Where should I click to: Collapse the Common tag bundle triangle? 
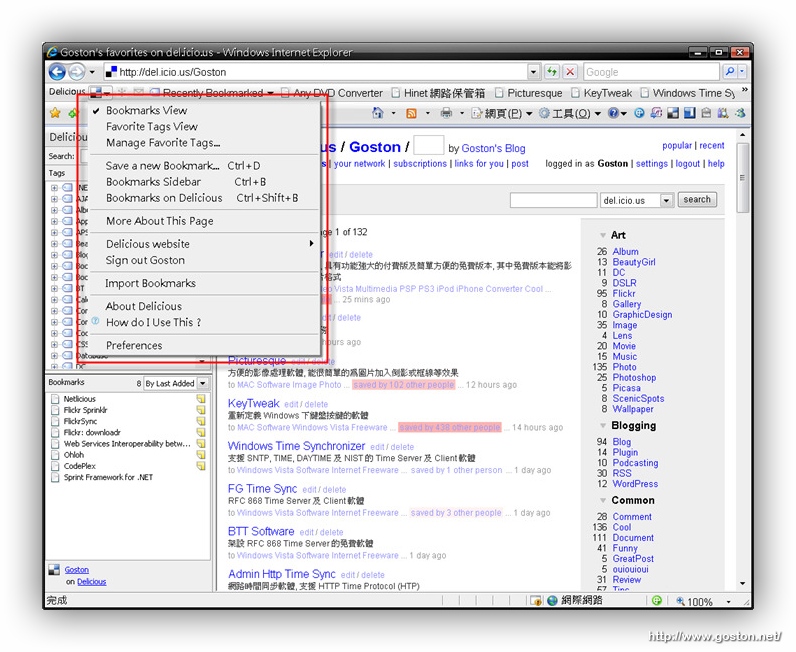coord(603,501)
